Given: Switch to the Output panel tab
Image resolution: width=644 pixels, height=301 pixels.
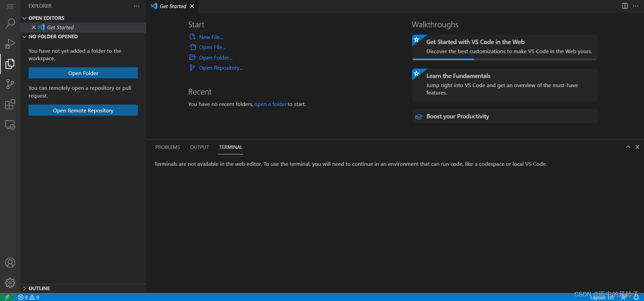Looking at the screenshot, I should 200,147.
